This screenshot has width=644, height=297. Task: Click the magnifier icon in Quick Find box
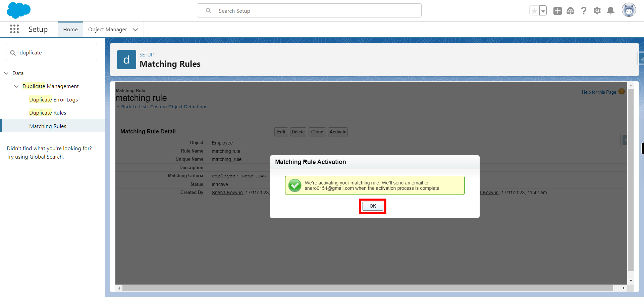[x=13, y=53]
